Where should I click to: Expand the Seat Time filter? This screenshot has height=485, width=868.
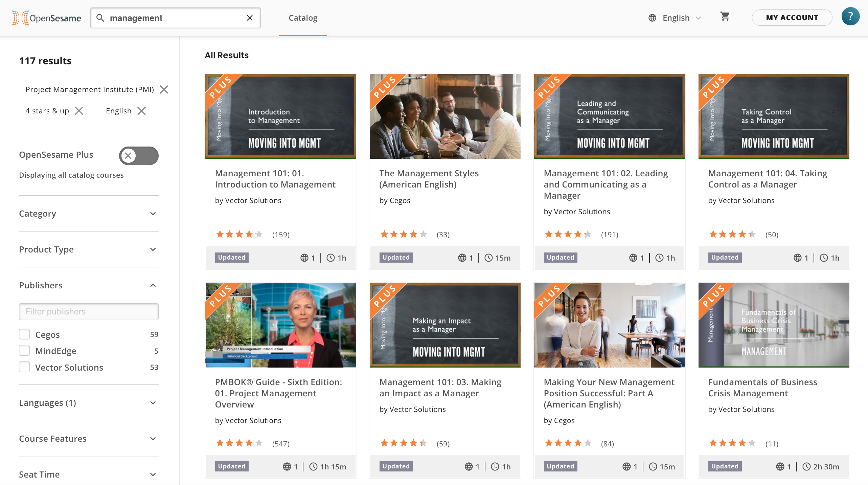89,475
